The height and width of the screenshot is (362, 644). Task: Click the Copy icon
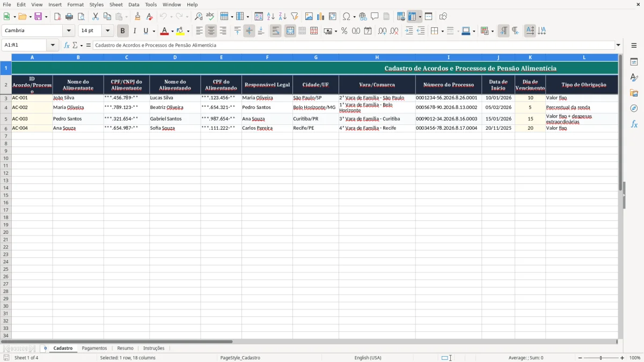click(107, 17)
